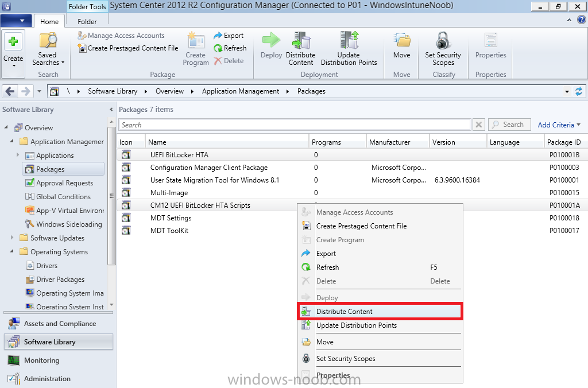This screenshot has height=388, width=588.
Task: Select Drivers in the navigation tree
Action: (47, 266)
